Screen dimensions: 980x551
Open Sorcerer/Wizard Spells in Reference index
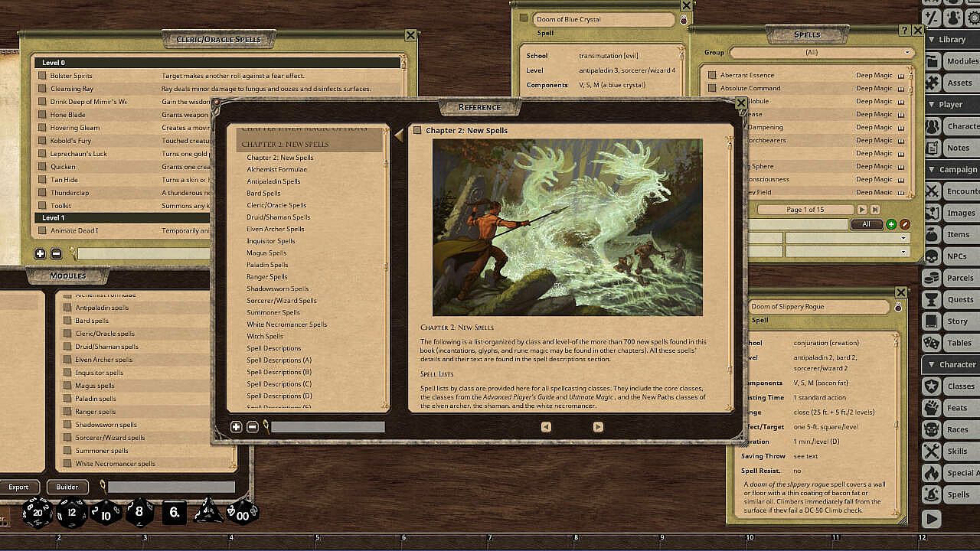point(282,301)
